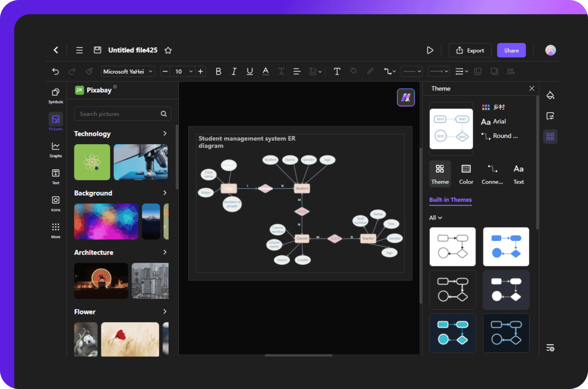
Task: Open the font color tool
Action: 266,72
